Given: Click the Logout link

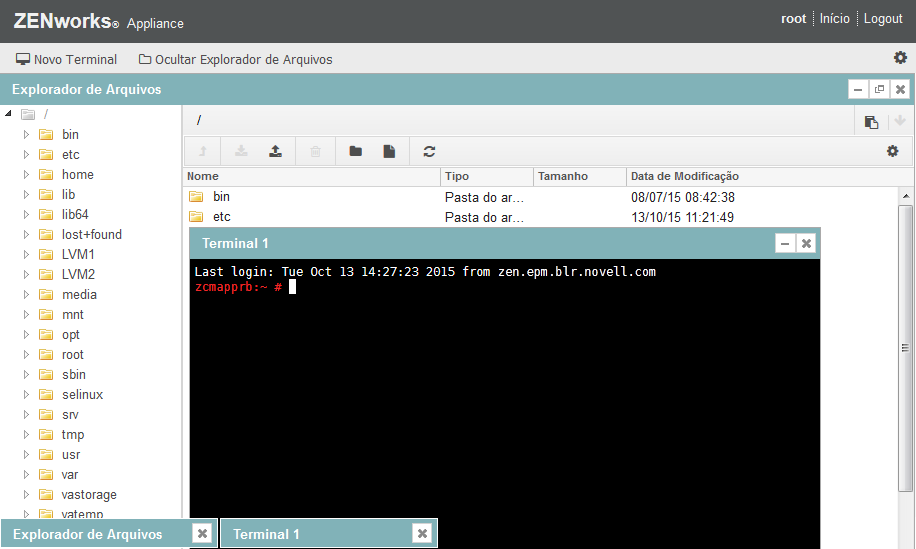Looking at the screenshot, I should coord(883,19).
